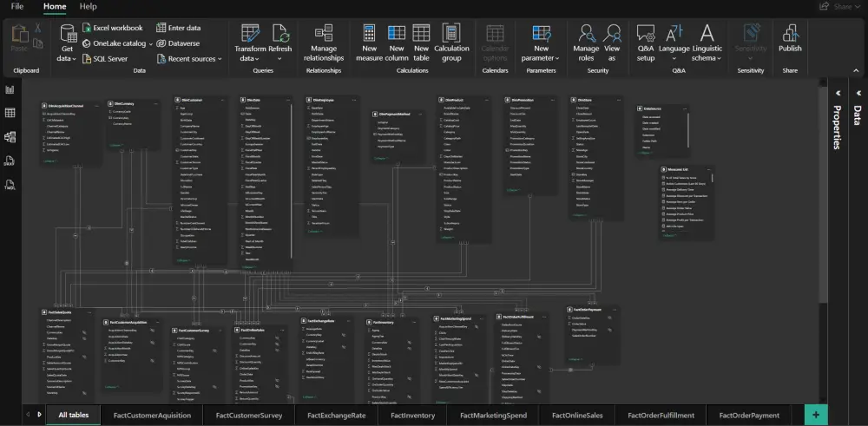The width and height of the screenshot is (868, 426).
Task: Open OneLake catalog dropdown arrow
Action: [x=150, y=43]
